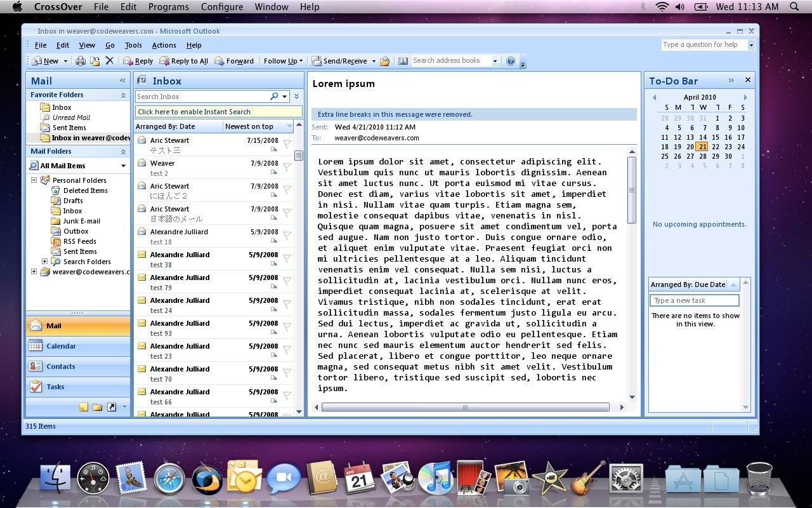This screenshot has width=812, height=508.
Task: Collapse the Personal Folders tree
Action: tap(34, 180)
